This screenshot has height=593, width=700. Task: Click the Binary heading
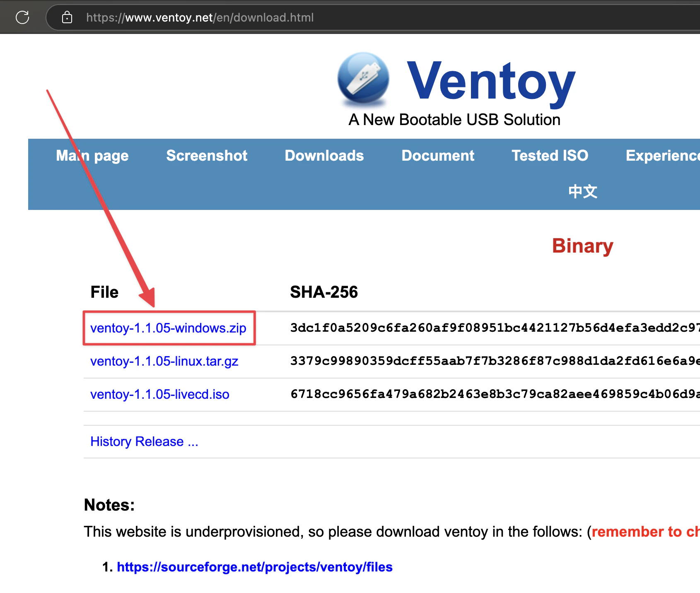(582, 246)
